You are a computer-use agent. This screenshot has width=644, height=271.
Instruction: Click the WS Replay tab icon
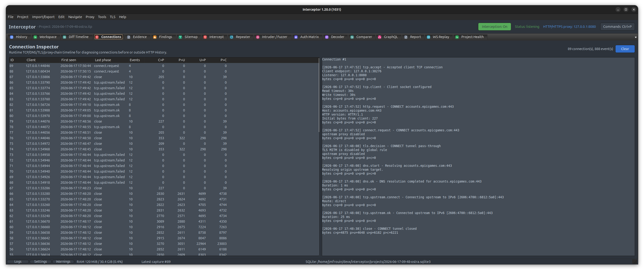(428, 37)
